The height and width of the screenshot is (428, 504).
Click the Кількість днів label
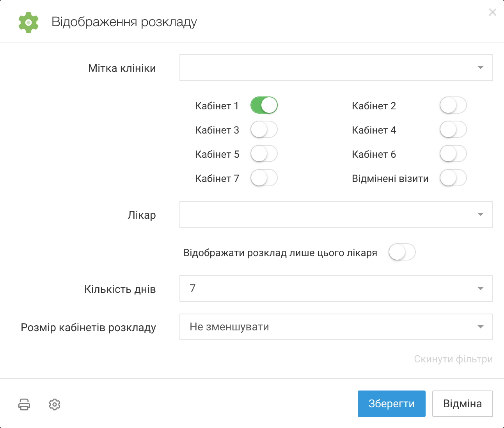coord(120,289)
